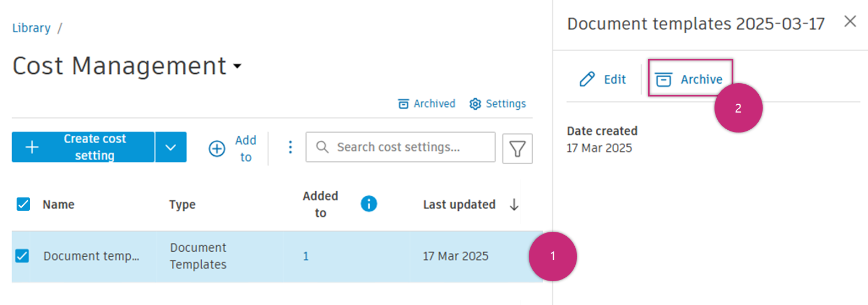Click the Edit pencil icon
The height and width of the screenshot is (305, 868).
[x=586, y=80]
